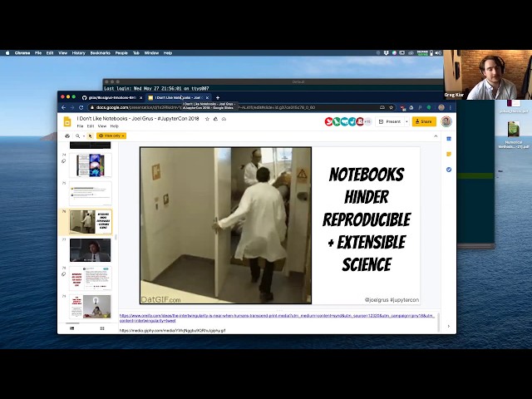
Task: Click the presentation title text
Action: coord(138,118)
